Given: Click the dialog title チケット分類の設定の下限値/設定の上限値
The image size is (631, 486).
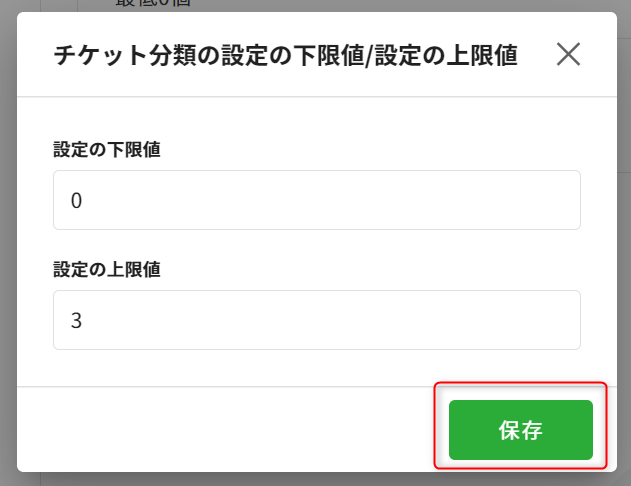Looking at the screenshot, I should pos(286,55).
